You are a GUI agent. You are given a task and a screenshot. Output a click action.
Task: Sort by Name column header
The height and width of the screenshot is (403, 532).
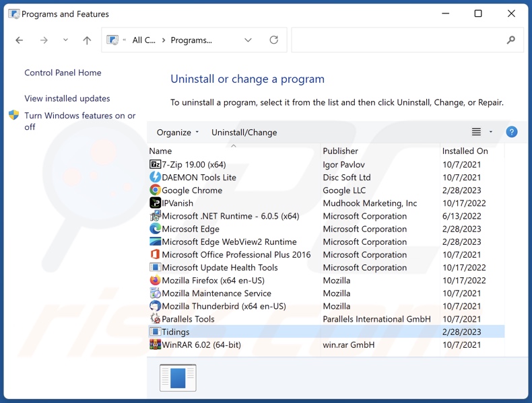pyautogui.click(x=160, y=151)
